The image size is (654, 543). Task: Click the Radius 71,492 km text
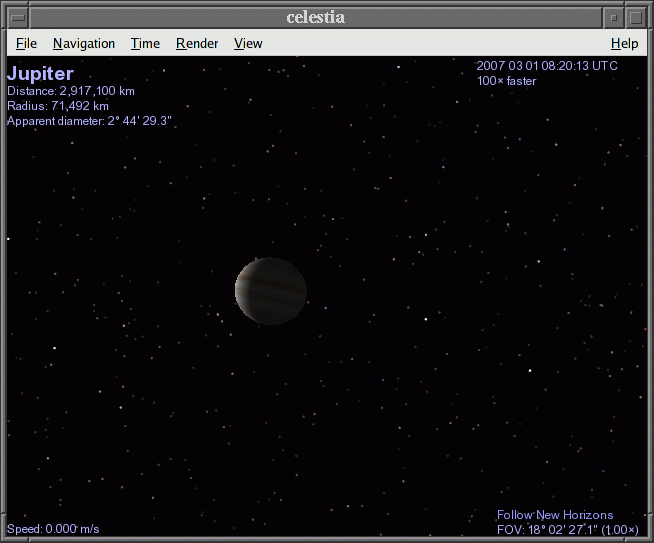58,106
